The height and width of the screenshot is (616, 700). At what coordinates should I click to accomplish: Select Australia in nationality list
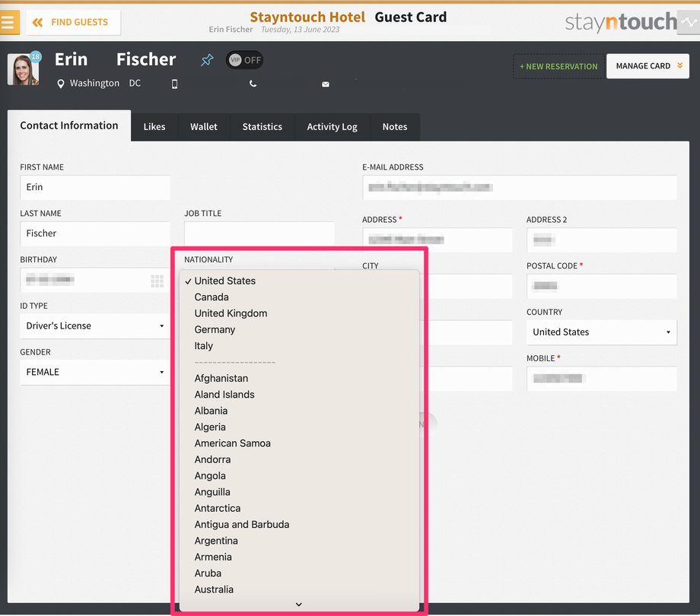pos(299,589)
